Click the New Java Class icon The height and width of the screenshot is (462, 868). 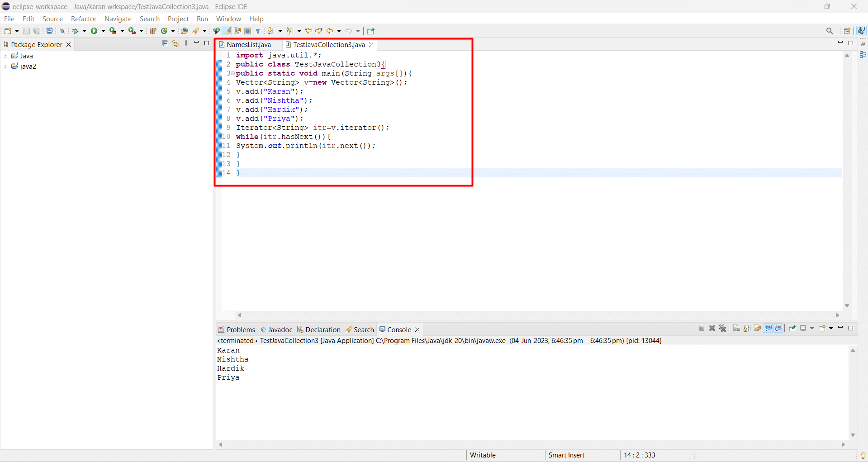[164, 31]
